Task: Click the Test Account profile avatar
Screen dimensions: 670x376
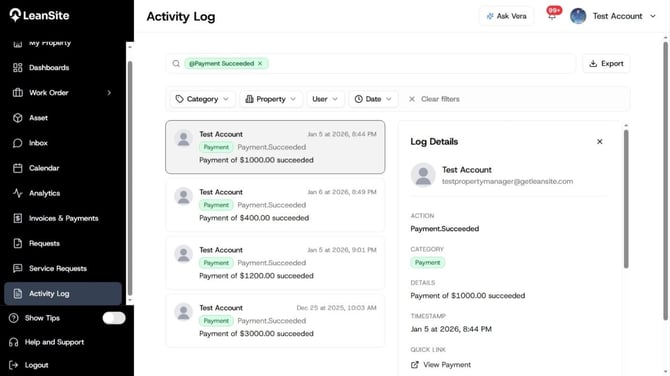Action: click(x=578, y=16)
